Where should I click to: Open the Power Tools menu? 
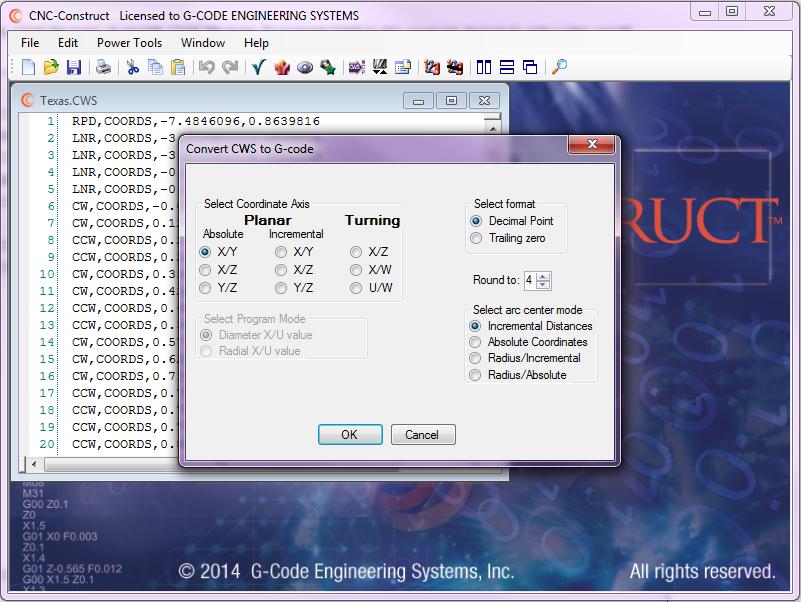(129, 43)
